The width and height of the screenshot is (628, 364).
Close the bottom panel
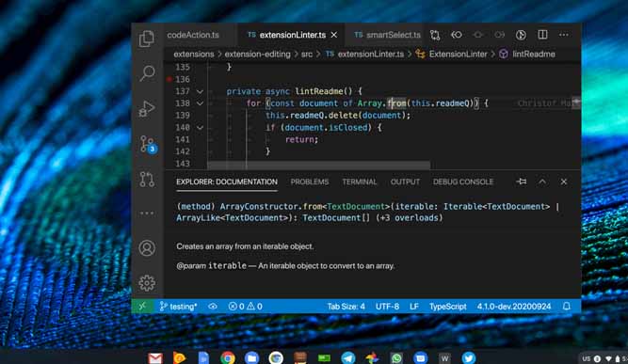[x=564, y=182]
